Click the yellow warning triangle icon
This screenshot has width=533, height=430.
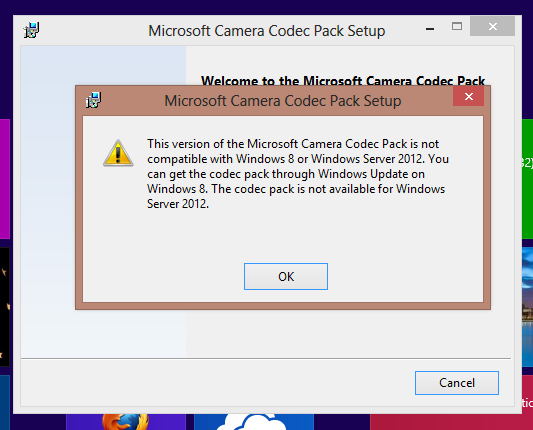click(118, 153)
